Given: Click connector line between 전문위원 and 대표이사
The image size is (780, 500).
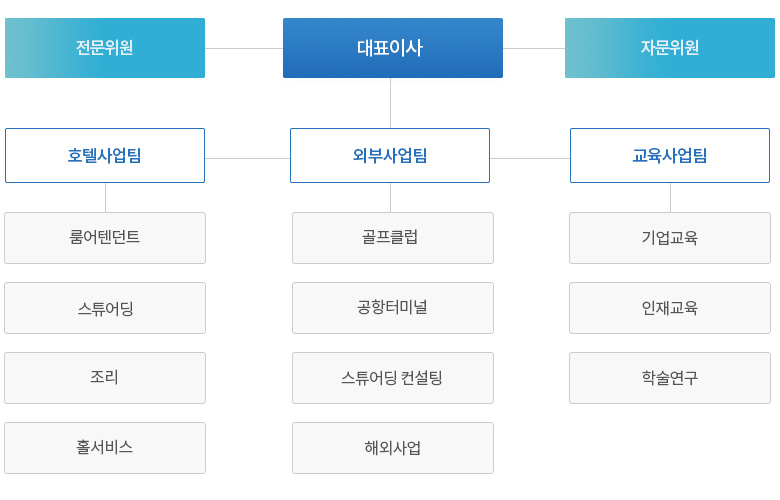Looking at the screenshot, I should [244, 49].
